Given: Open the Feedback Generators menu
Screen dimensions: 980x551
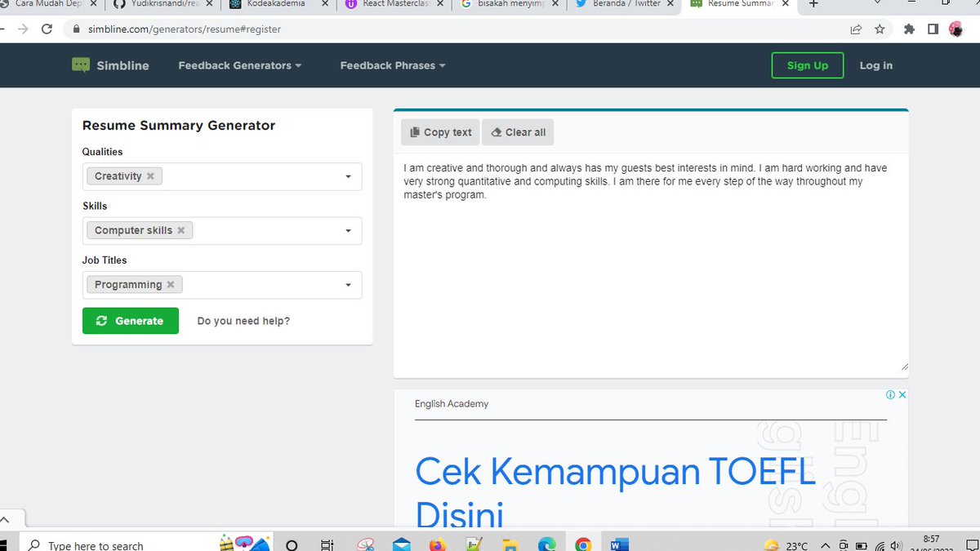Looking at the screenshot, I should [240, 65].
